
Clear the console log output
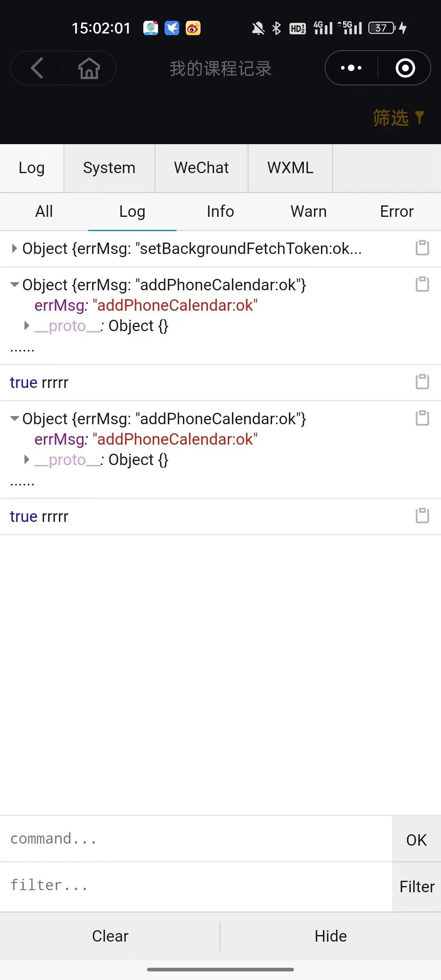point(110,936)
